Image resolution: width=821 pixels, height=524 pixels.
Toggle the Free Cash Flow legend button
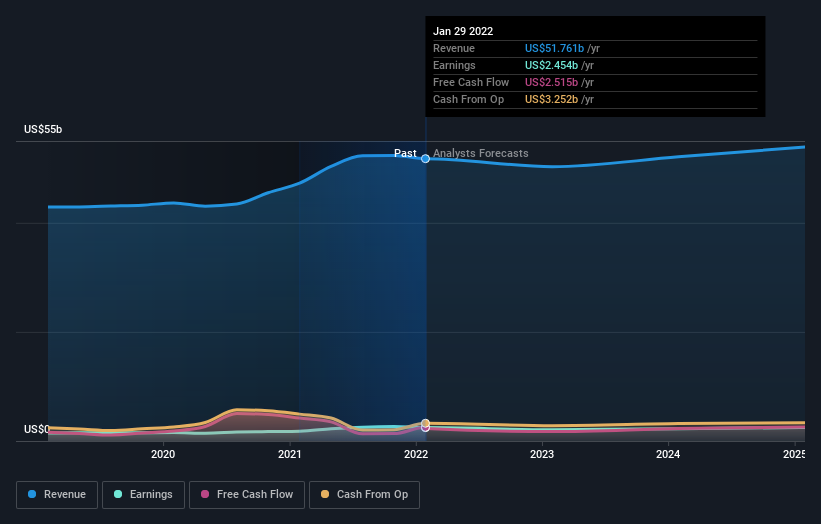click(x=247, y=495)
